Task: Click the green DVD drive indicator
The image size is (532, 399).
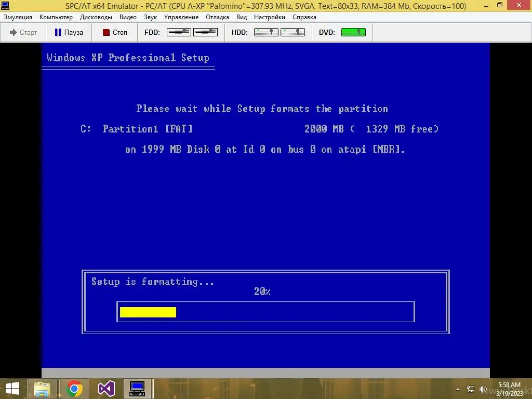Action: tap(353, 32)
